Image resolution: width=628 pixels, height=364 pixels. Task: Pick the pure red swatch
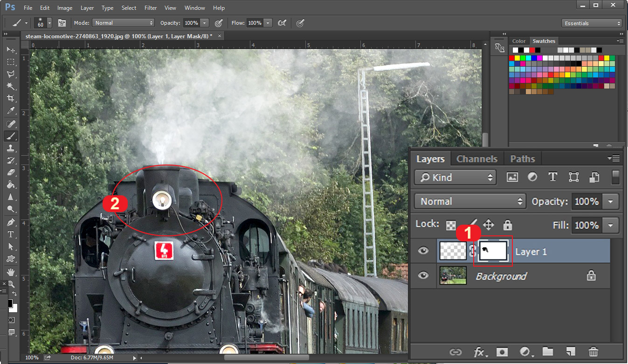pyautogui.click(x=511, y=58)
